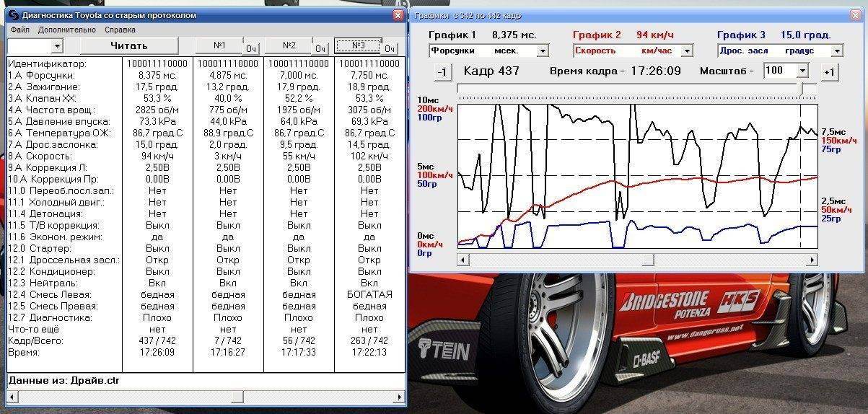Click the Читать button

coord(129,45)
